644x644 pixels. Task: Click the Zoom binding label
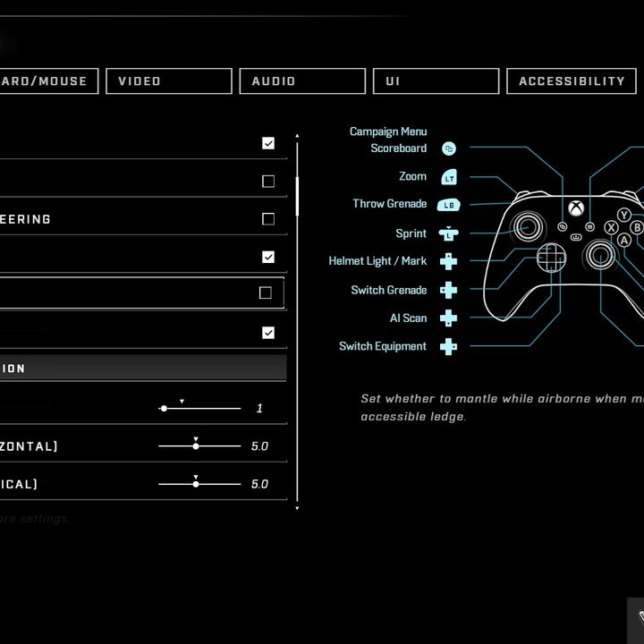pyautogui.click(x=412, y=176)
